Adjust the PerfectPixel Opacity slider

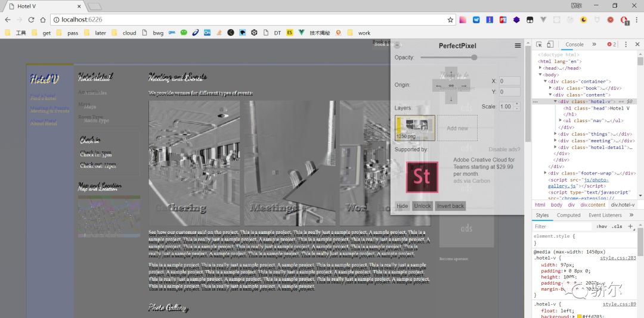click(x=469, y=57)
